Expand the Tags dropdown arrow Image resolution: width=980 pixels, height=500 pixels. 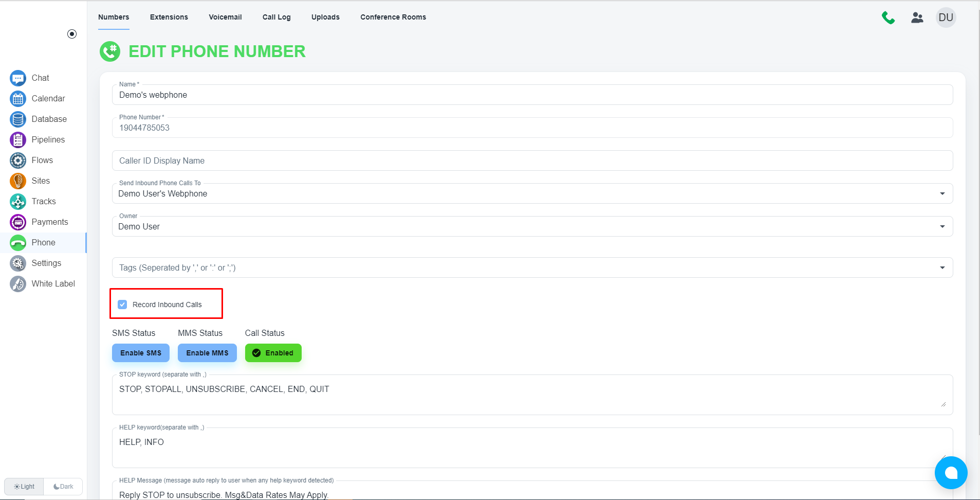[x=942, y=268]
